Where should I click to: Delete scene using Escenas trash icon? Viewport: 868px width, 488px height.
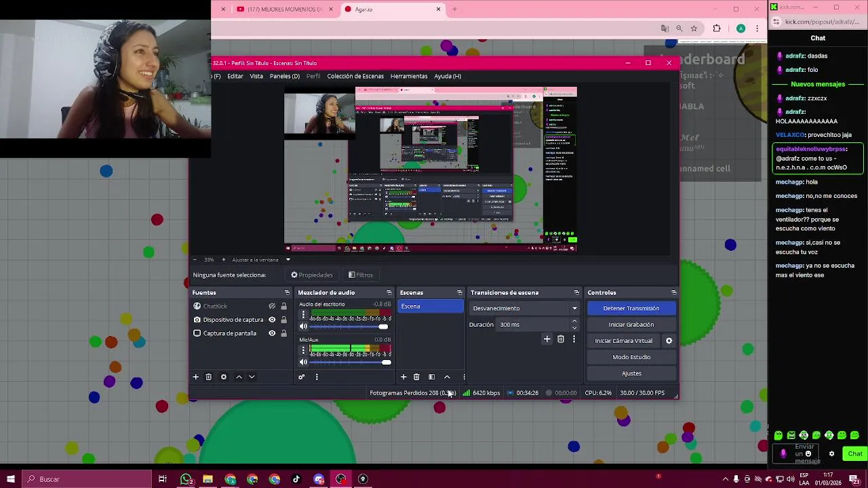pos(416,377)
